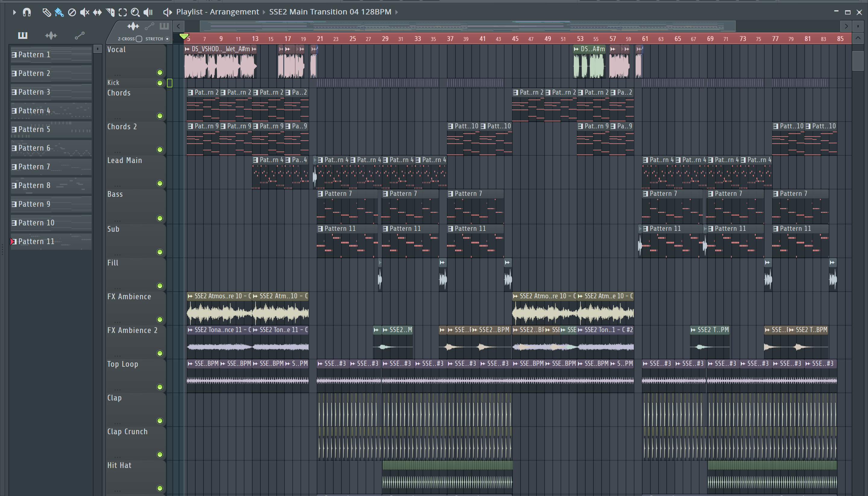Show audio clips in the picker panel
The height and width of the screenshot is (496, 868).
pyautogui.click(x=51, y=36)
